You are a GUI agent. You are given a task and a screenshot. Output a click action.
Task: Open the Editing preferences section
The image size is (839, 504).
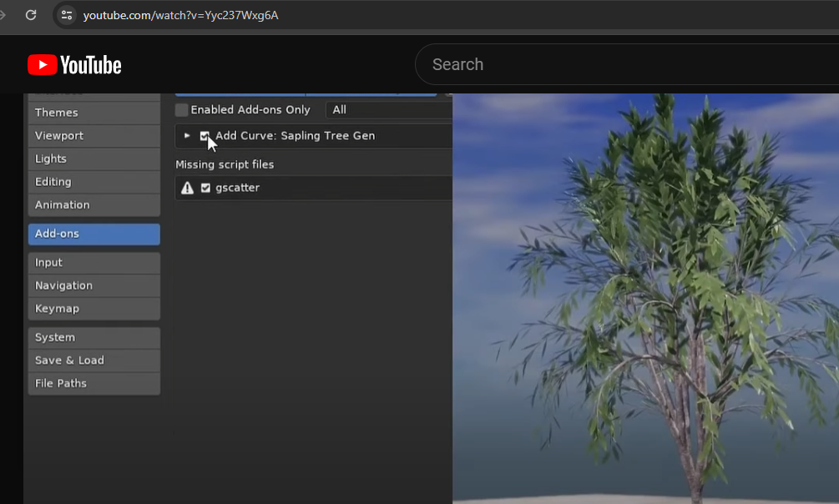click(94, 182)
